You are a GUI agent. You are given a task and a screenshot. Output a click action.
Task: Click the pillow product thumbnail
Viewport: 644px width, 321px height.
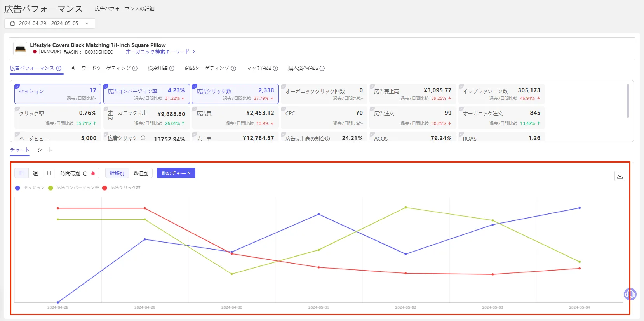tap(20, 49)
